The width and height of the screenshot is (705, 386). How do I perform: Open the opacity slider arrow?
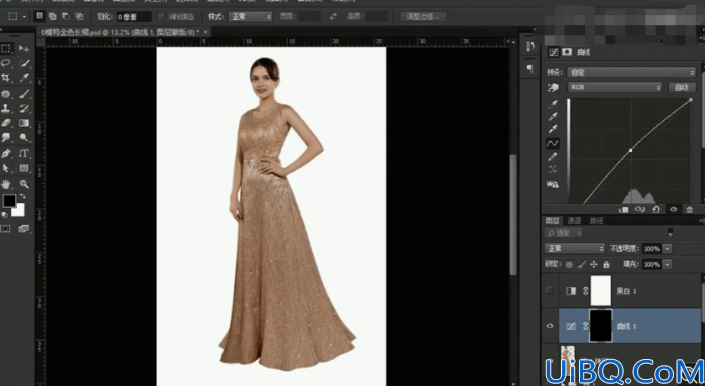point(668,248)
